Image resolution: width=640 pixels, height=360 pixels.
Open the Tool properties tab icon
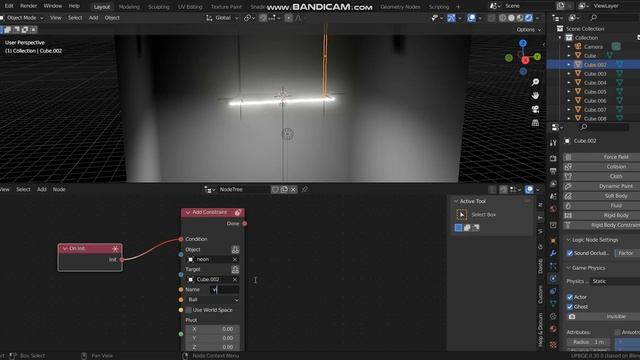point(553,143)
